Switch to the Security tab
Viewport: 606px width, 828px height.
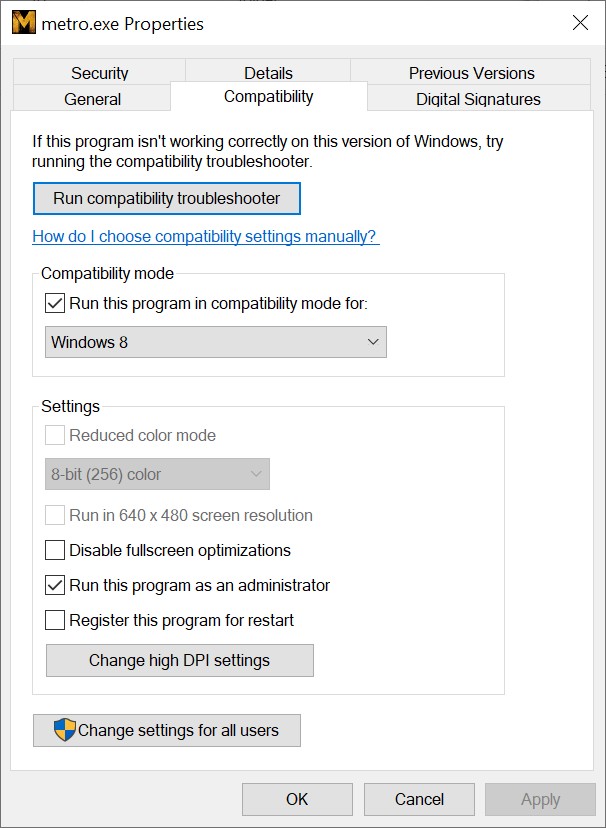pyautogui.click(x=99, y=73)
